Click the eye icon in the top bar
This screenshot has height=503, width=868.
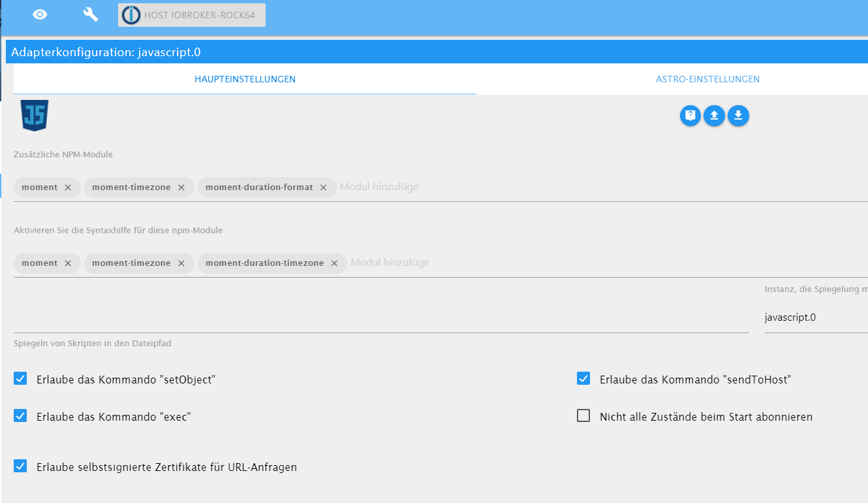[x=40, y=14]
